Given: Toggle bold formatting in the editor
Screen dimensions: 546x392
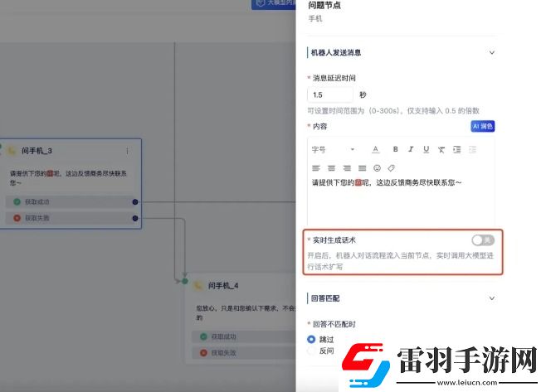Looking at the screenshot, I should coord(395,149).
